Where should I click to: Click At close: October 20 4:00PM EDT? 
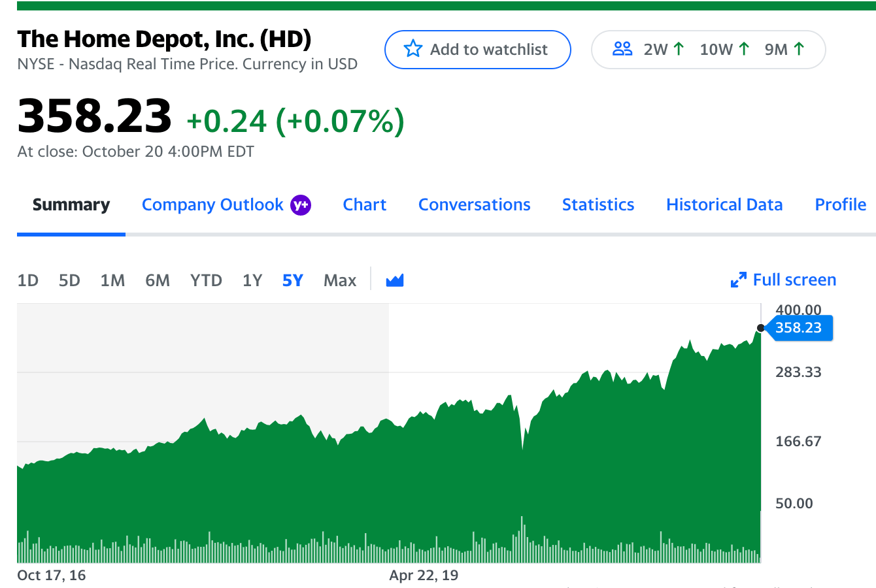click(136, 152)
